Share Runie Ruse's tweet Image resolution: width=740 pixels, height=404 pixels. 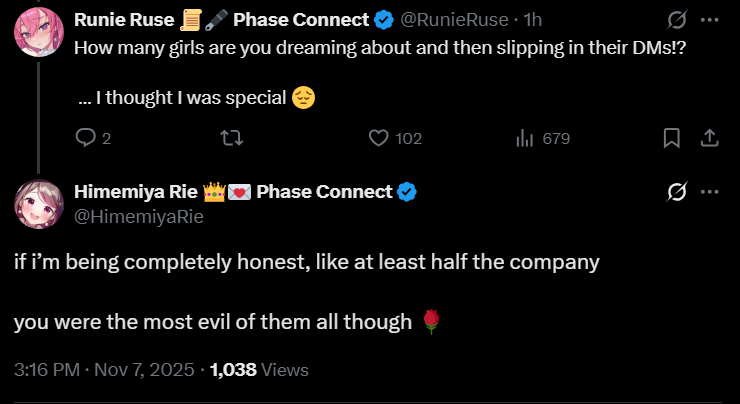707,138
